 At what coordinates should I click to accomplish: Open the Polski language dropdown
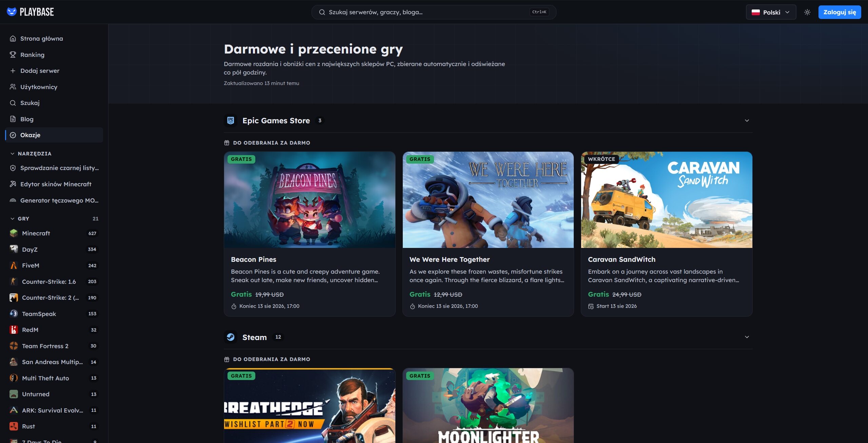tap(771, 12)
